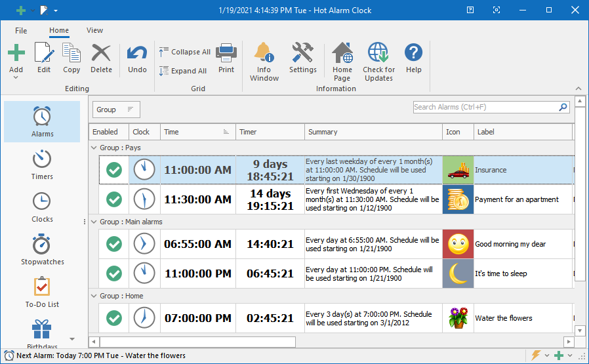Disable the Insurance alarm checkmark
This screenshot has height=364, width=589.
pos(114,170)
